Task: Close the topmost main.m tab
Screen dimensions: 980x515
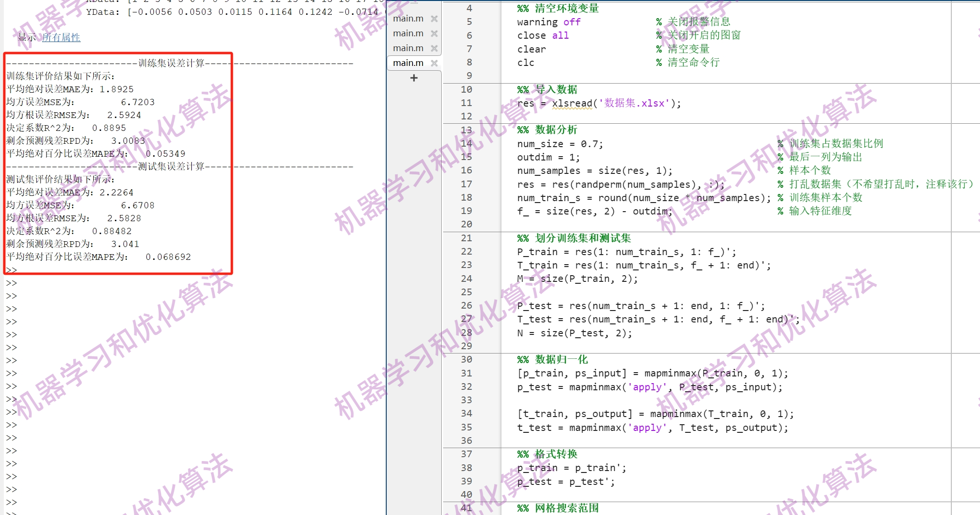Action: pyautogui.click(x=434, y=18)
